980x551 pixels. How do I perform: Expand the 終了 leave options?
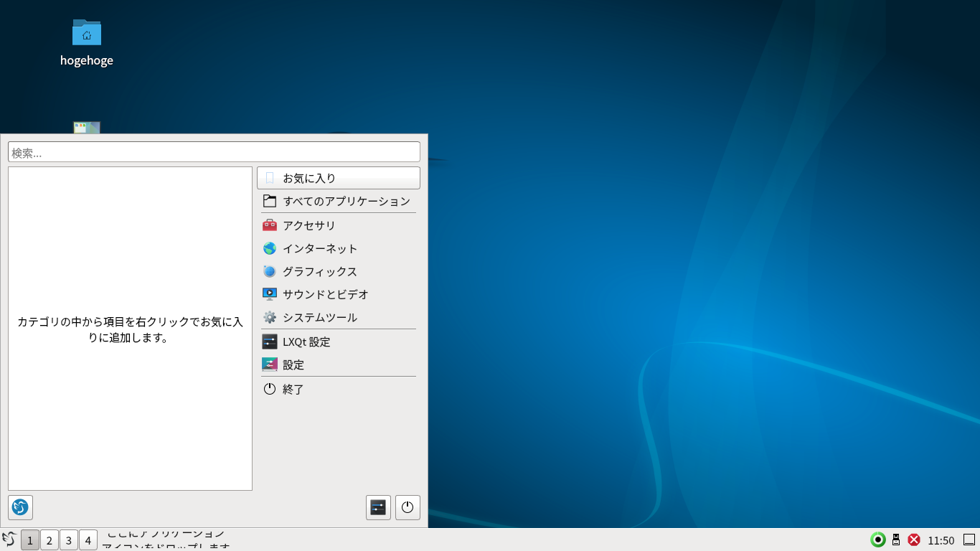[292, 388]
